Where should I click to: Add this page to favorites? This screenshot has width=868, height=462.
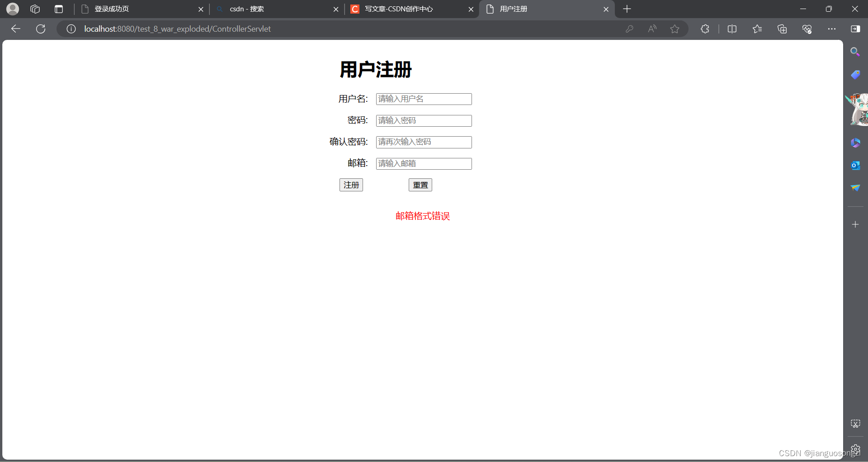(x=675, y=29)
